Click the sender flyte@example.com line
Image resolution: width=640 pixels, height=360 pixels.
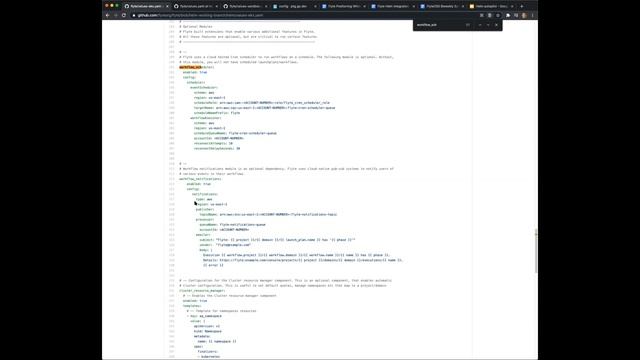pyautogui.click(x=225, y=245)
